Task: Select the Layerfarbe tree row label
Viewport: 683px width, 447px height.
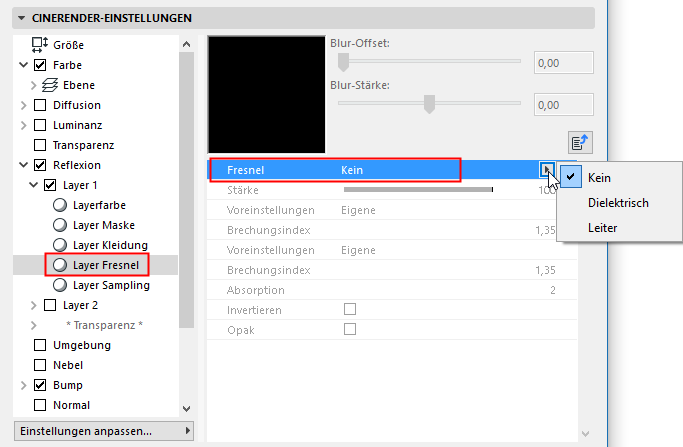Action: tap(99, 205)
